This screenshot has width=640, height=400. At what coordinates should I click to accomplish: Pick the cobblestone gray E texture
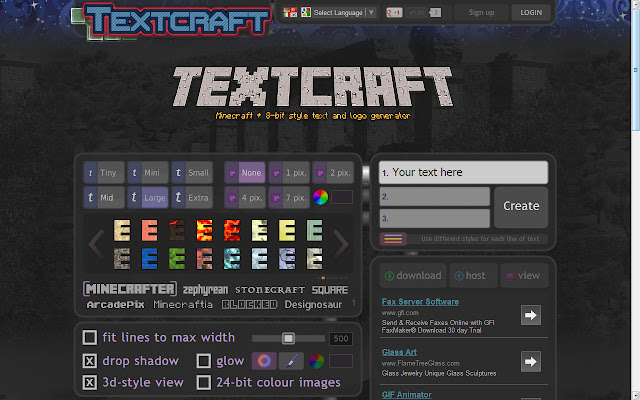pyautogui.click(x=122, y=259)
